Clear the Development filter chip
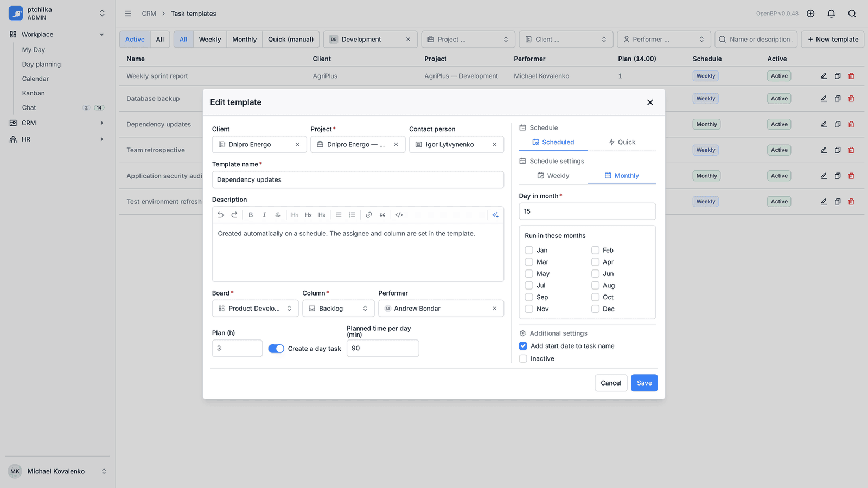Viewport: 868px width, 488px height. (408, 40)
